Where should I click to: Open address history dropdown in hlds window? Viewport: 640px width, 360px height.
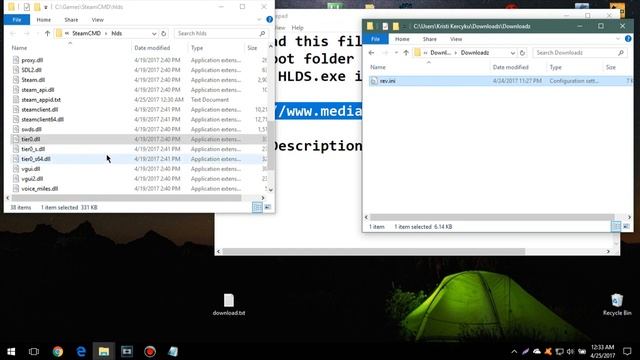(x=154, y=33)
